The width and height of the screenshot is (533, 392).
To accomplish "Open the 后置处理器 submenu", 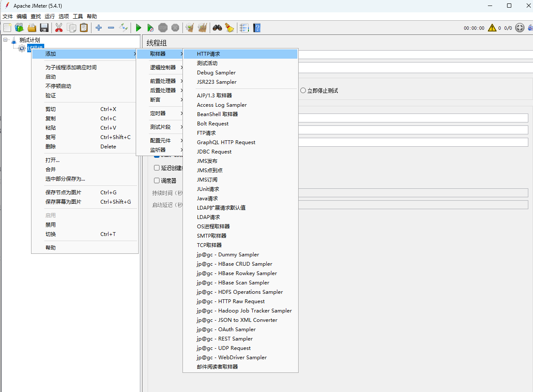I will click(x=160, y=90).
